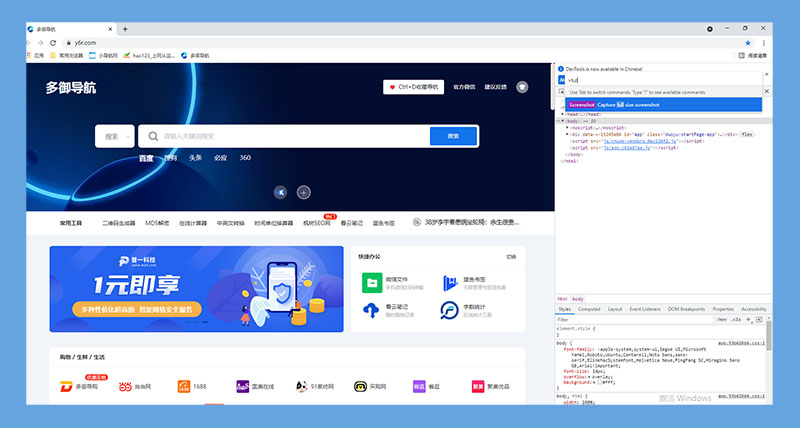
Task: Open the 多御导航 bookmark in bookmarks bar
Action: 195,56
